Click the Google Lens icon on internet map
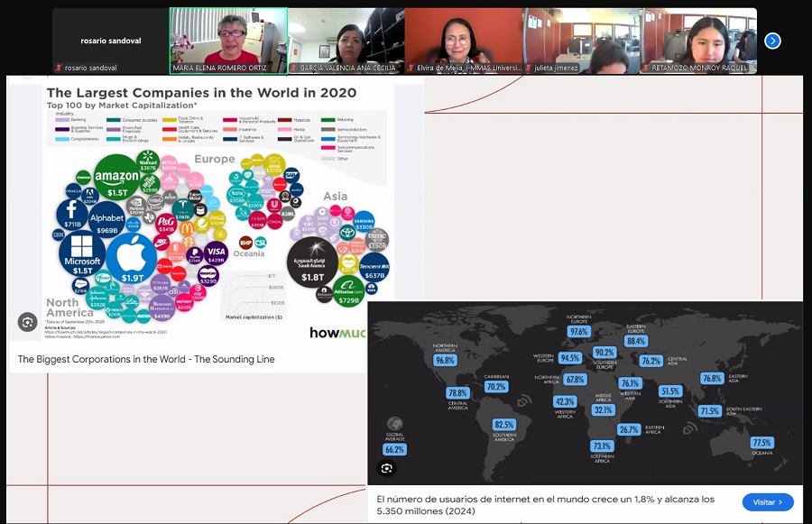 (386, 468)
